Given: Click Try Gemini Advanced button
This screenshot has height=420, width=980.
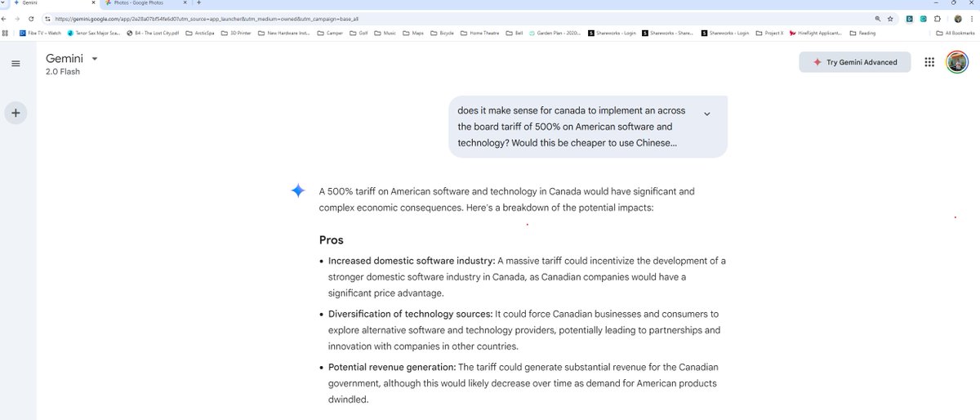Looking at the screenshot, I should click(x=855, y=62).
